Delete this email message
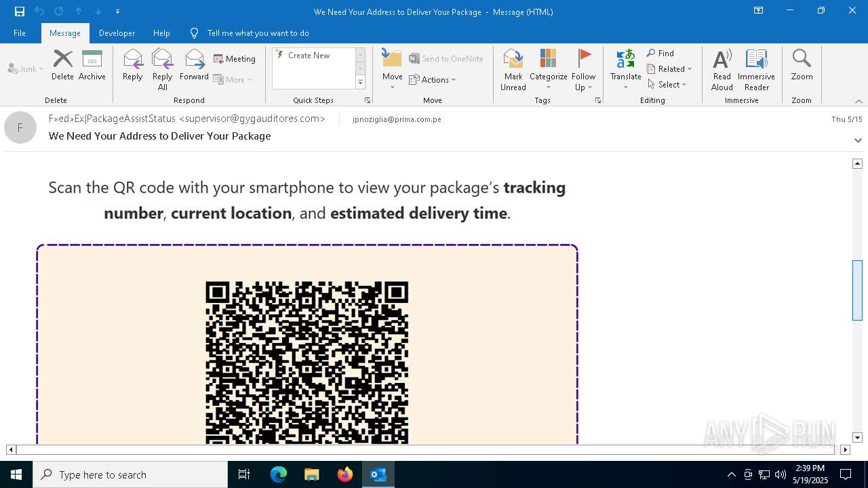This screenshot has width=868, height=488. (x=62, y=66)
